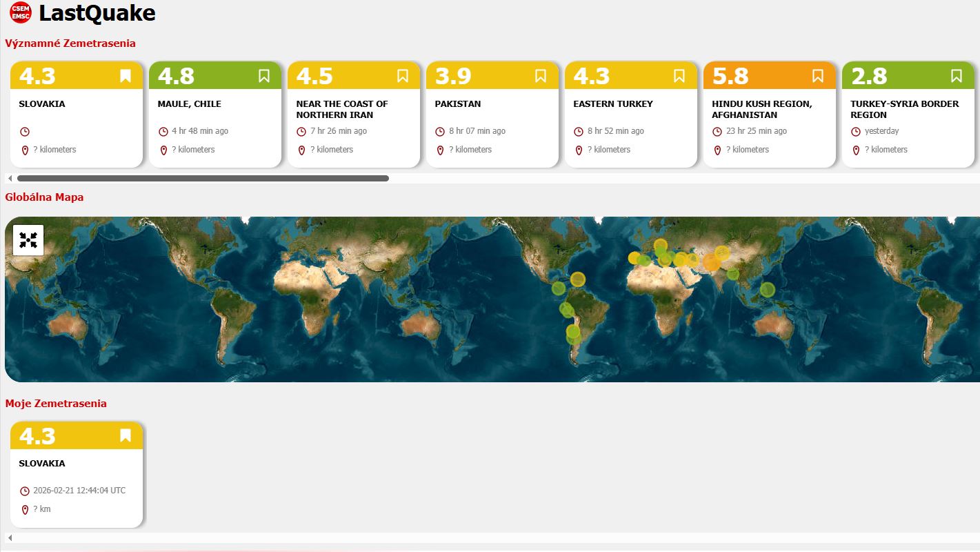This screenshot has height=552, width=980.
Task: Toggle bookmark on Pakistan 3.9 card
Action: 541,76
